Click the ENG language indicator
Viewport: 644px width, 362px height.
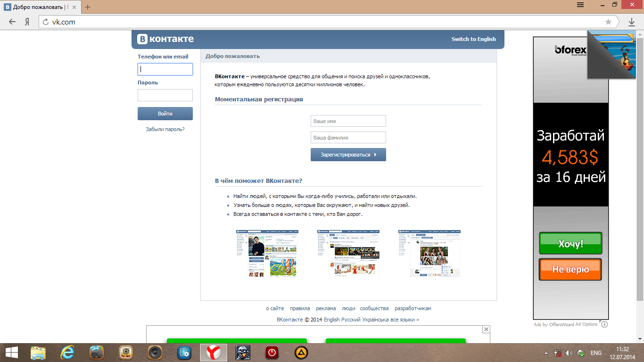pyautogui.click(x=596, y=353)
